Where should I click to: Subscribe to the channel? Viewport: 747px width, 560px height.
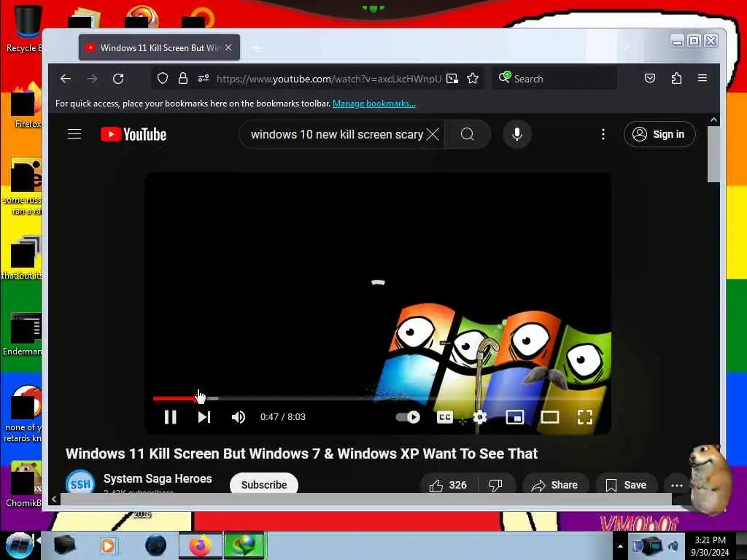(x=264, y=484)
